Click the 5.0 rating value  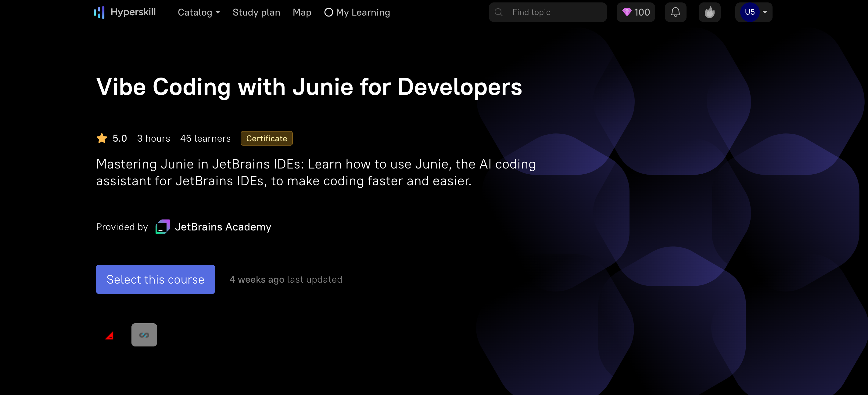(120, 138)
